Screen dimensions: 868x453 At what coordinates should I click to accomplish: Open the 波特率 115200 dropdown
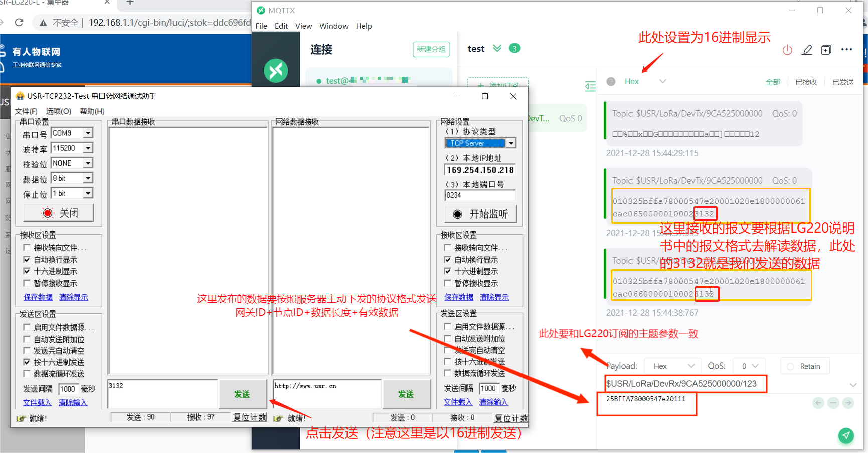[88, 148]
